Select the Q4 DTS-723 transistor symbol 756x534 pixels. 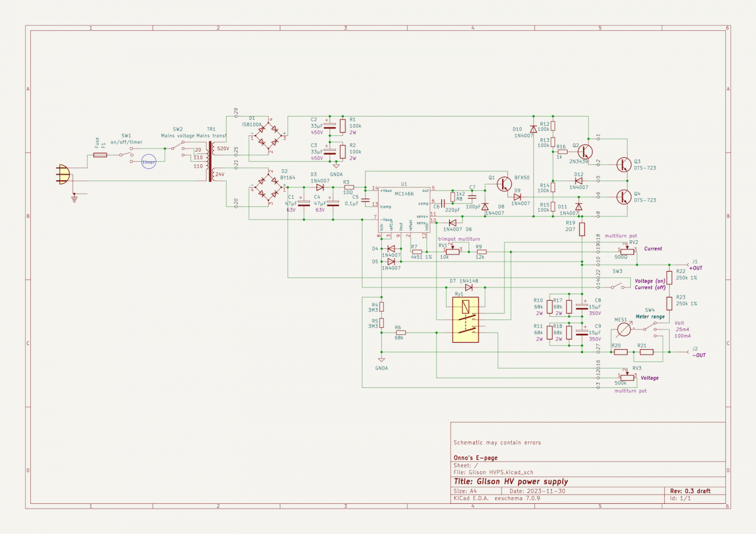tap(624, 197)
